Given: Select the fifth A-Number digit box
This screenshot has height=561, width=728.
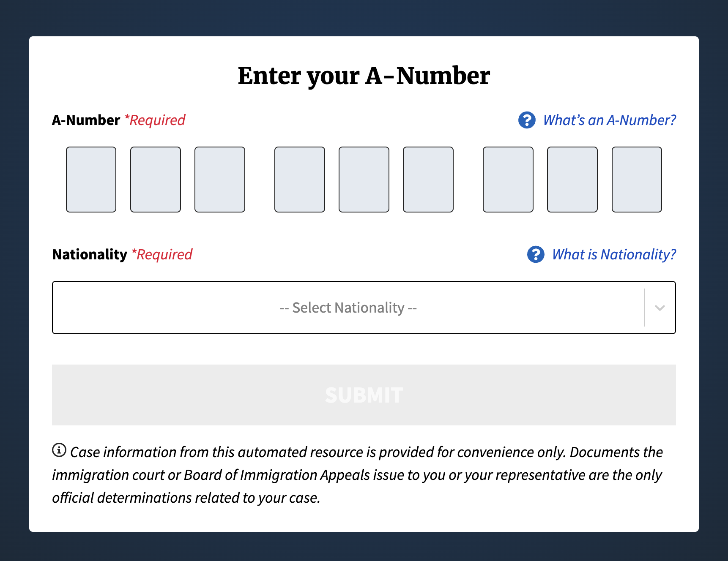Looking at the screenshot, I should click(364, 179).
